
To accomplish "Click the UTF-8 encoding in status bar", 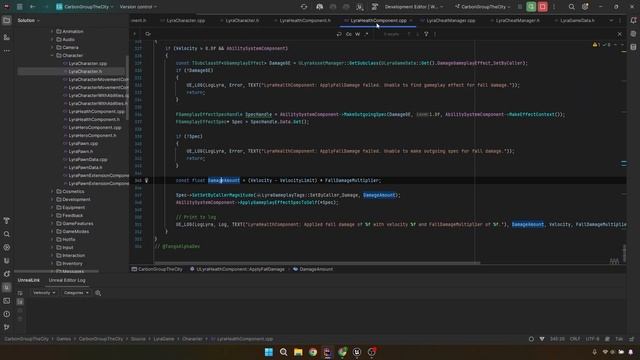I will 592,339.
